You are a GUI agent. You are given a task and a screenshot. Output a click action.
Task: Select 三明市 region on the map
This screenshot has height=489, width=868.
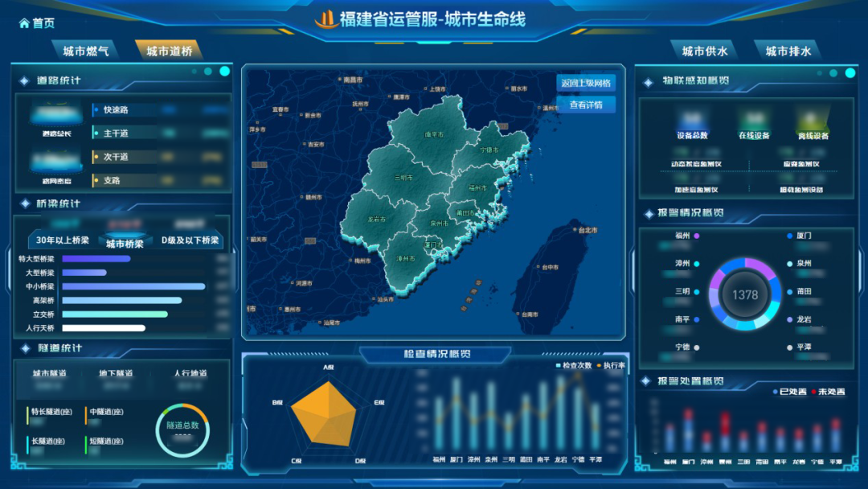403,178
